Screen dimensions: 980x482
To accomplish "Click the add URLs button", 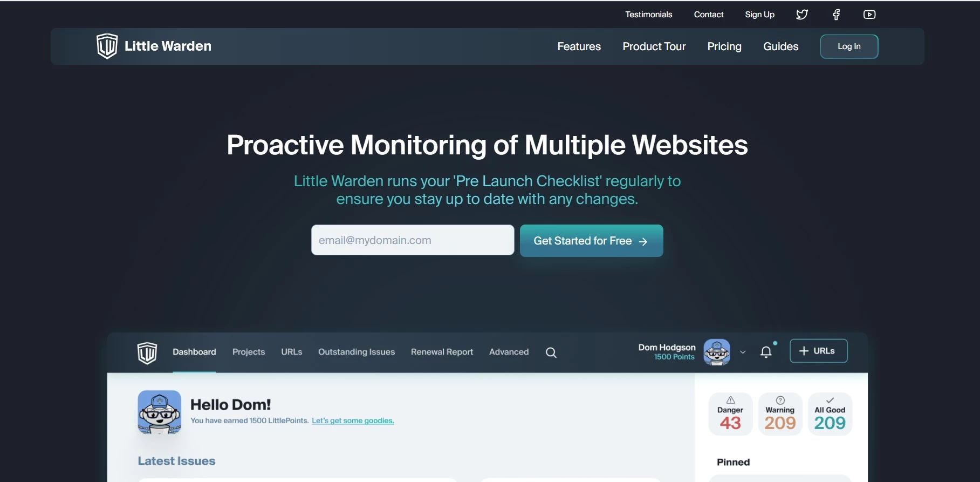I will (818, 351).
